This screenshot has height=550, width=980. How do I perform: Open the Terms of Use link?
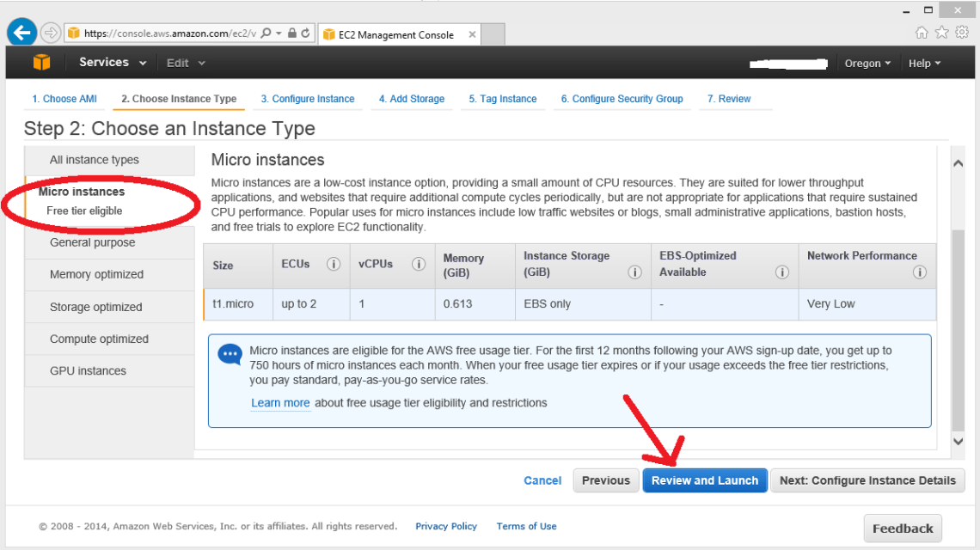[526, 526]
